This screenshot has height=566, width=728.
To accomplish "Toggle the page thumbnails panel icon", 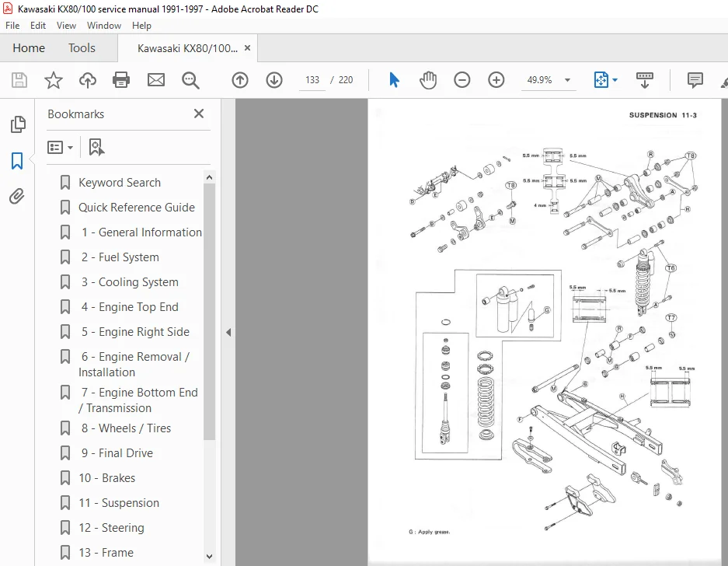I will [x=18, y=124].
